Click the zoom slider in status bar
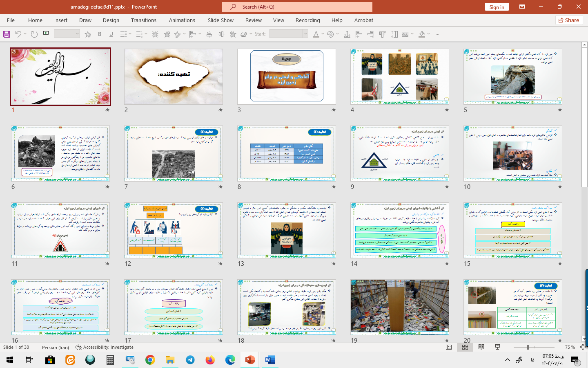The width and height of the screenshot is (588, 368). (x=528, y=347)
